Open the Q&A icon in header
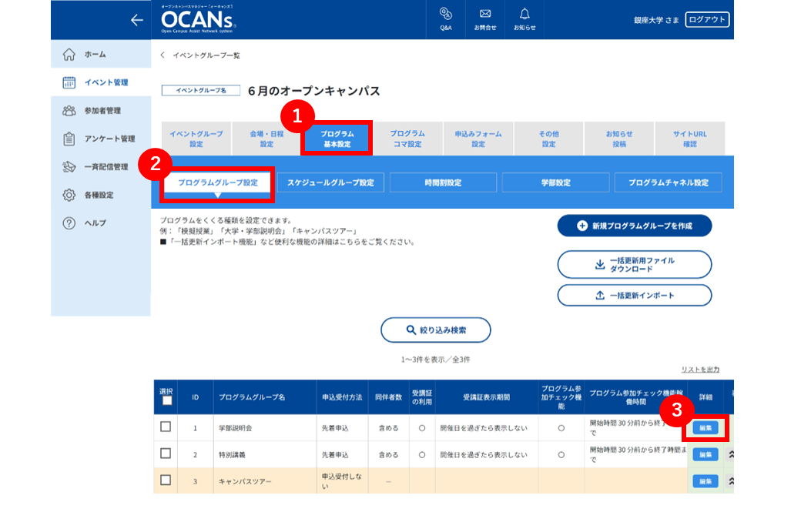Screen dimensions: 801x532 (x=445, y=19)
